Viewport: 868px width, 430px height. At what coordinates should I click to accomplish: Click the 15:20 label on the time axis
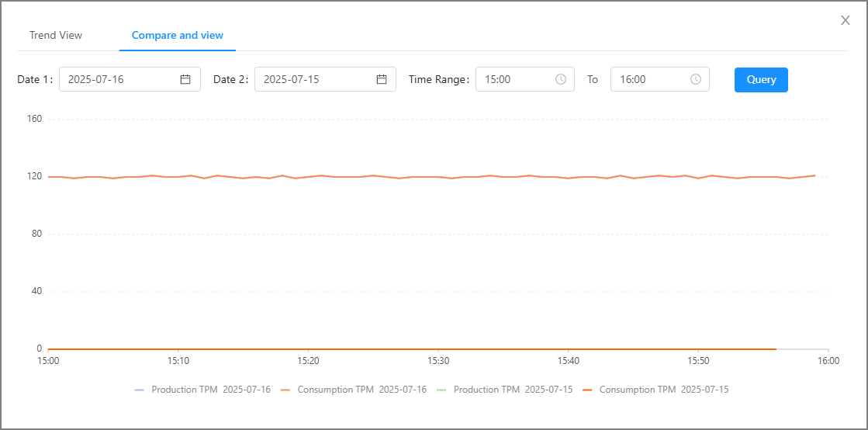click(x=309, y=360)
